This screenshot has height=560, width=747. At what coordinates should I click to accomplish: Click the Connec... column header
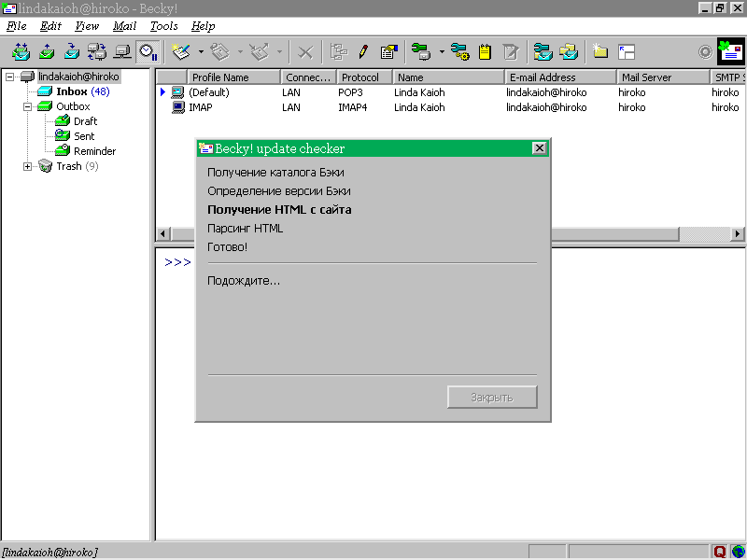pyautogui.click(x=309, y=77)
